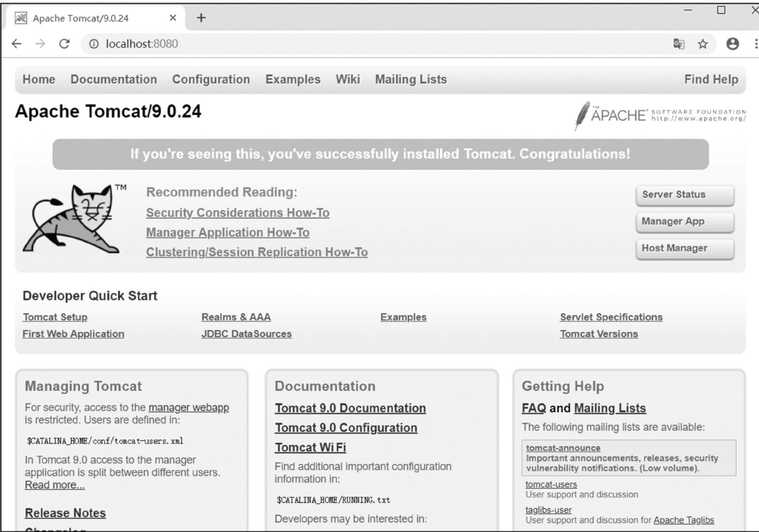Click the browser back arrow

(x=17, y=44)
